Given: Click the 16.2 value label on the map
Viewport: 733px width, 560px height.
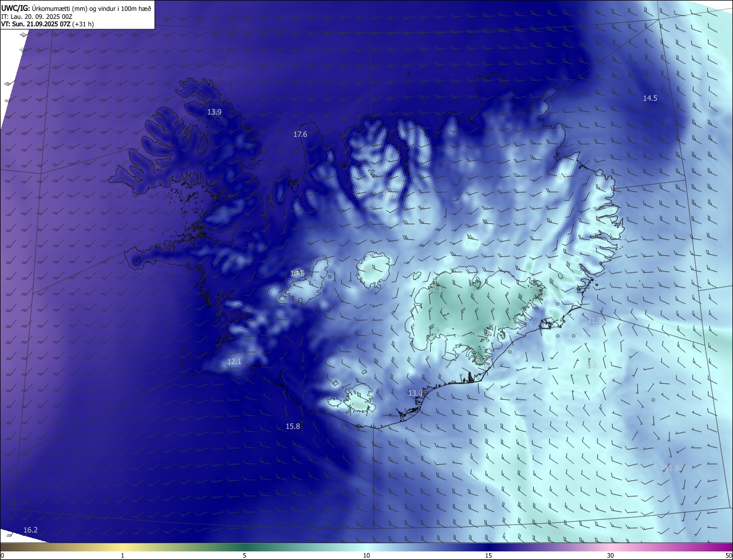Looking at the screenshot, I should [x=30, y=530].
